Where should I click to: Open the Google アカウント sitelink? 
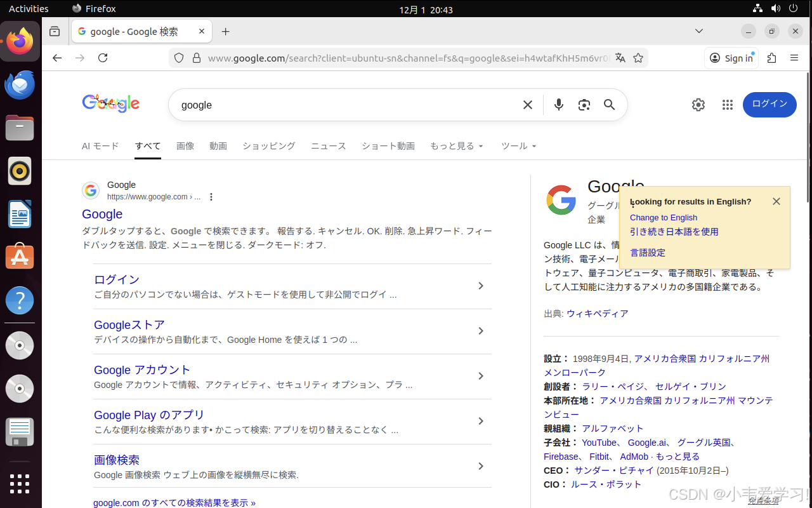(142, 370)
